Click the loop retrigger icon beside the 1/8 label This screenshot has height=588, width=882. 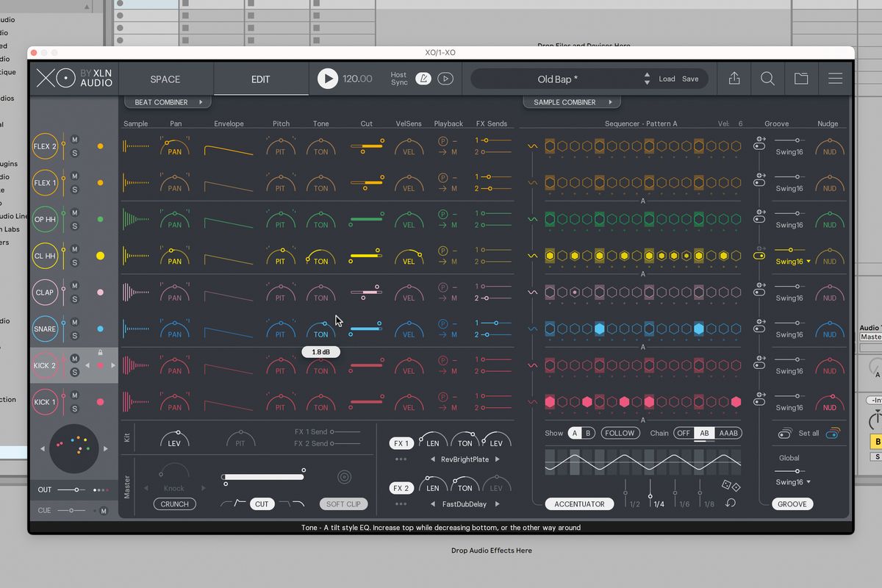[x=730, y=503]
